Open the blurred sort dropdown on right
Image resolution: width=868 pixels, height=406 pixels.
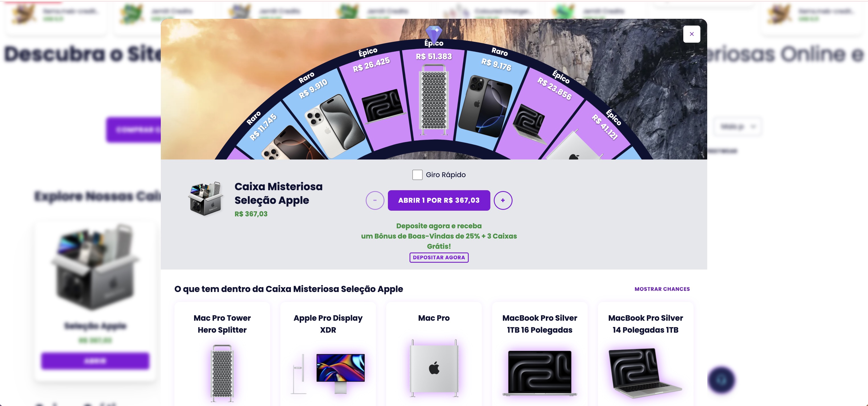[738, 127]
